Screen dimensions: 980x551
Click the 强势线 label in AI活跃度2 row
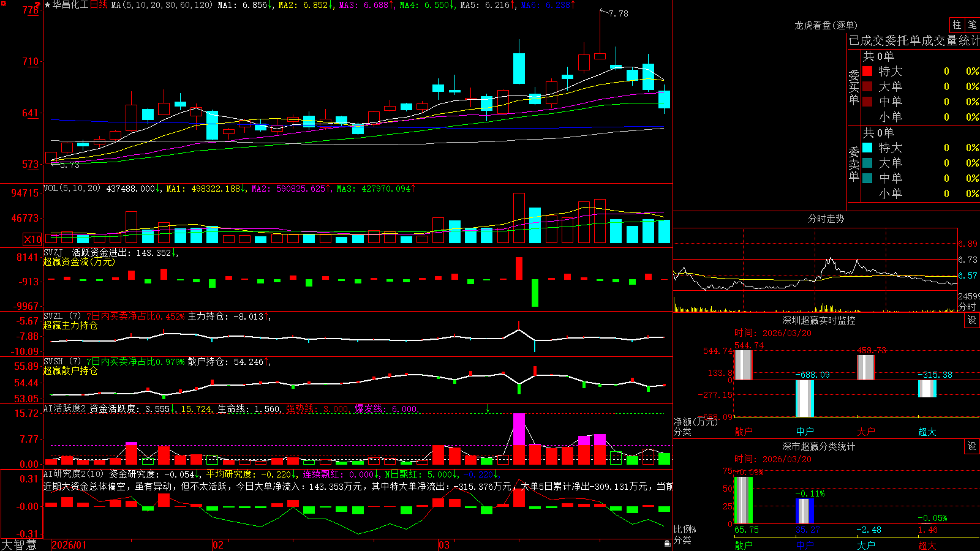[x=301, y=409]
